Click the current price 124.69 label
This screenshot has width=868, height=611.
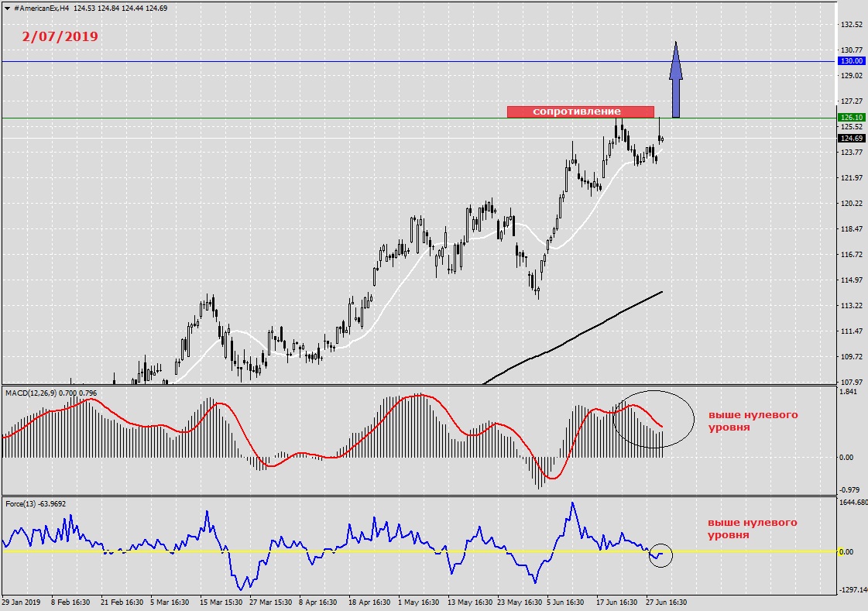tap(852, 139)
